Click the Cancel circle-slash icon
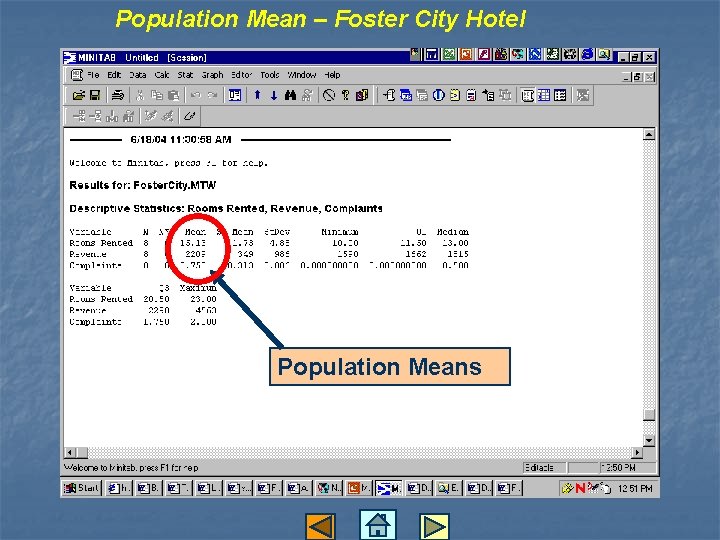 tap(329, 96)
